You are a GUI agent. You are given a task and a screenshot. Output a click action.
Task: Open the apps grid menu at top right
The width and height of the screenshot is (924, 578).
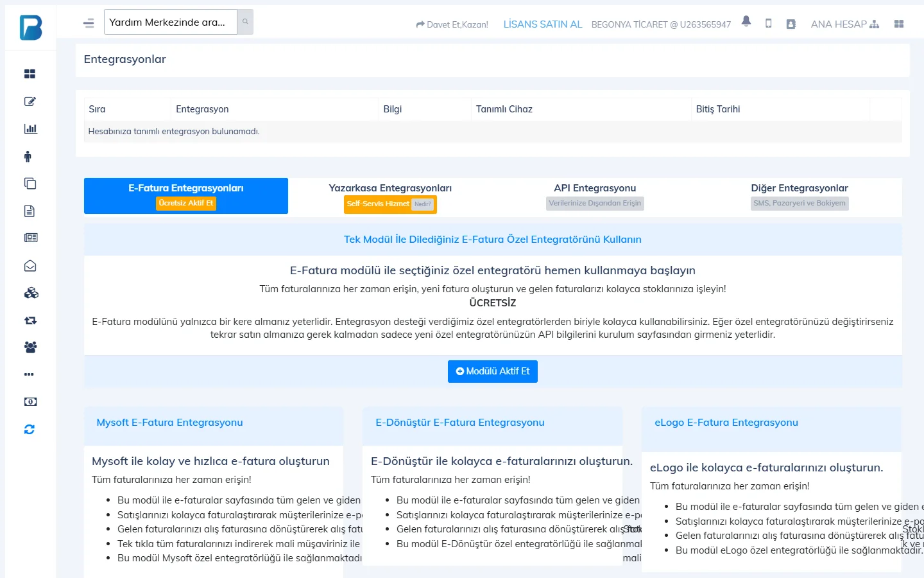(x=898, y=24)
